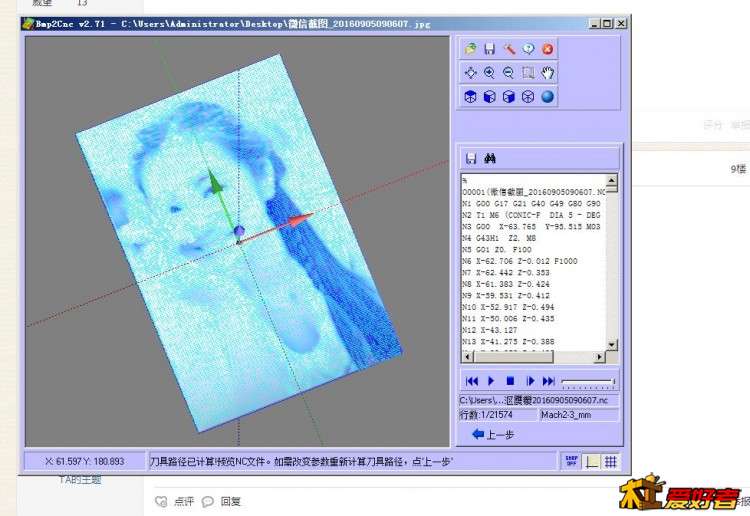Open the help question mark icon
Viewport: 750px width, 516px height.
coord(528,48)
